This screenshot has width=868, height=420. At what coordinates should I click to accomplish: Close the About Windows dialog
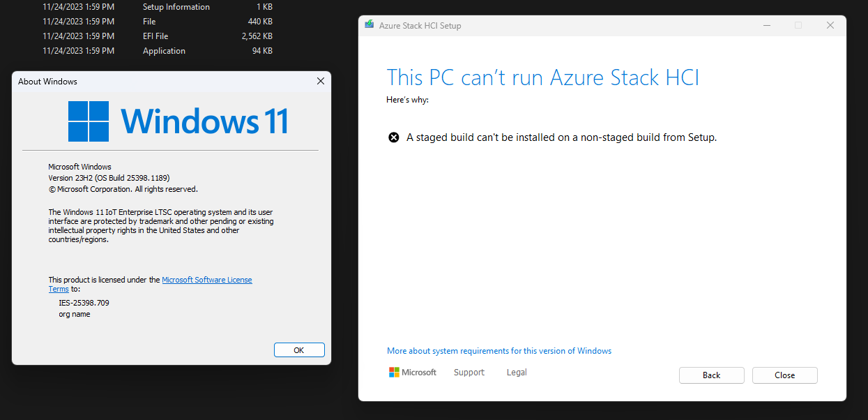(x=321, y=82)
